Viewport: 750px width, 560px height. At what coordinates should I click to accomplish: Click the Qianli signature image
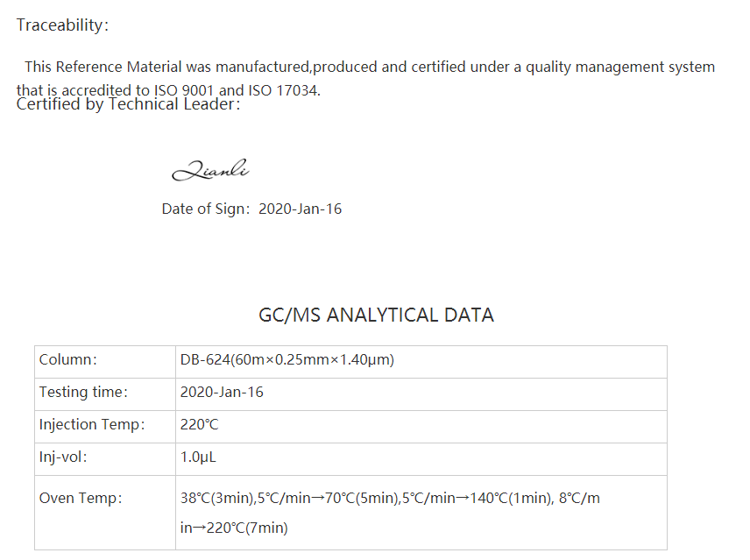(210, 170)
